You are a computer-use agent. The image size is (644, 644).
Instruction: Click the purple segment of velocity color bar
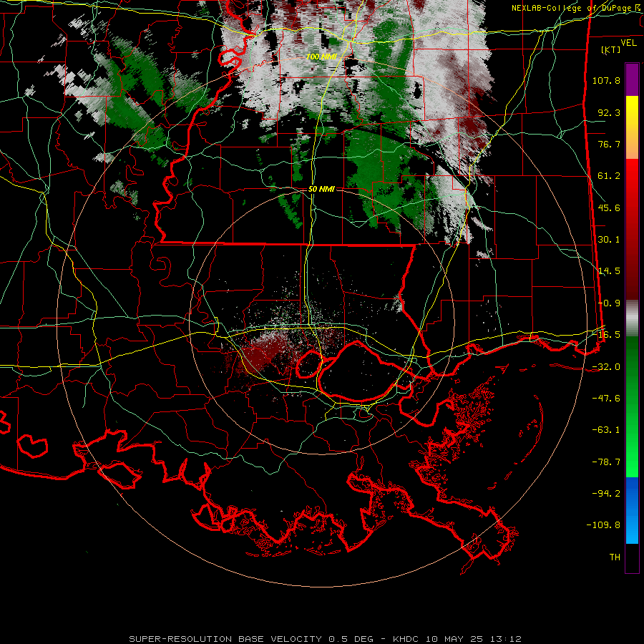[x=632, y=79]
